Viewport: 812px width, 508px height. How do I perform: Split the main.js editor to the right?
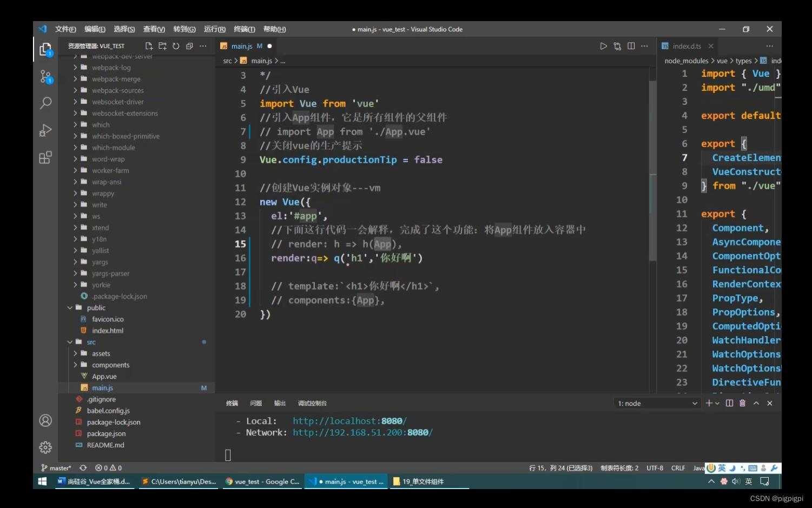coord(631,46)
